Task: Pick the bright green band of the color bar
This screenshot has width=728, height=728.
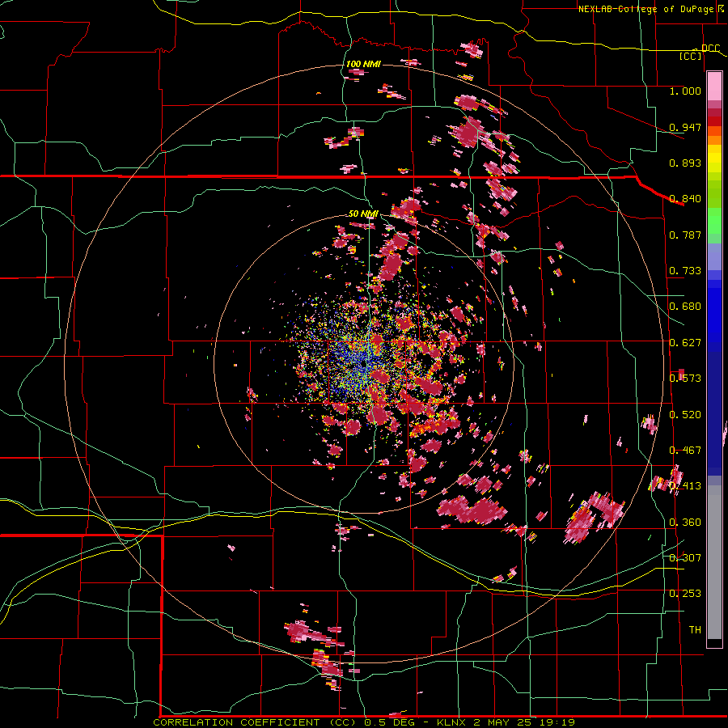Action: click(714, 221)
